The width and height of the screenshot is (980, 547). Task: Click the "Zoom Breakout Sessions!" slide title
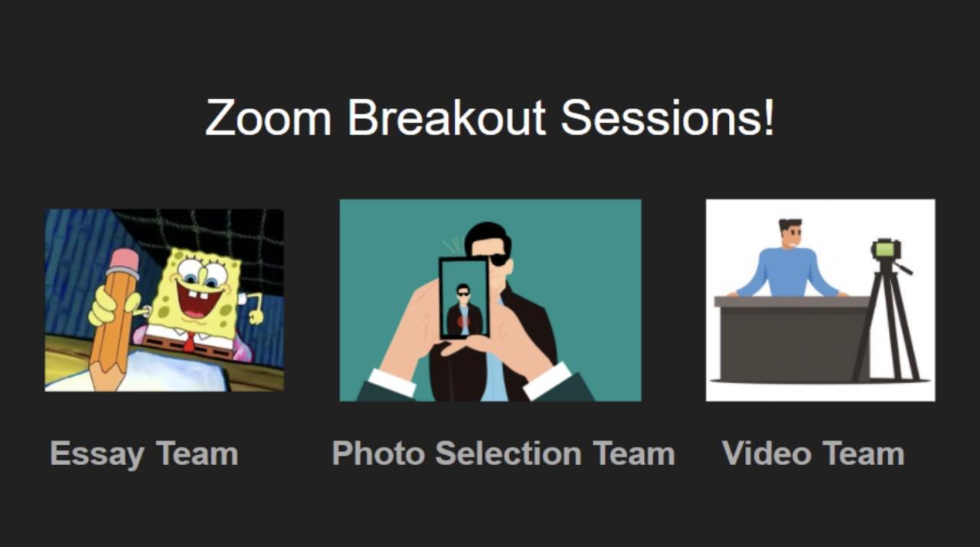pyautogui.click(x=490, y=117)
